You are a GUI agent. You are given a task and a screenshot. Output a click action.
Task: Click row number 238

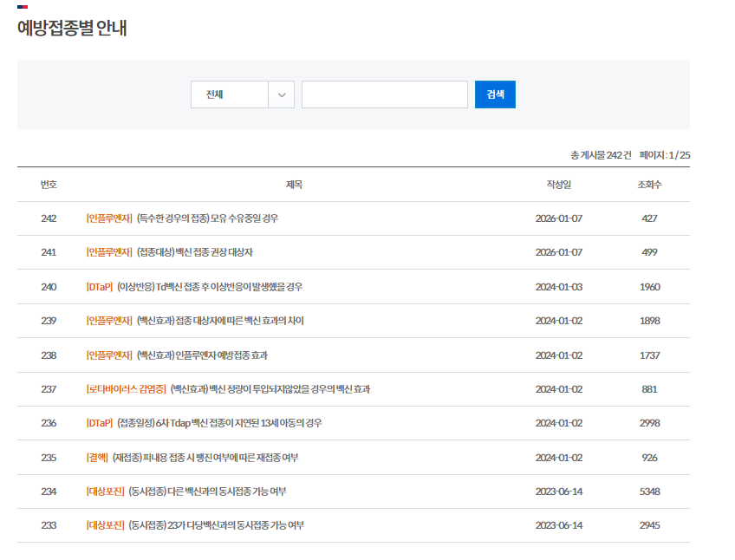coord(49,355)
